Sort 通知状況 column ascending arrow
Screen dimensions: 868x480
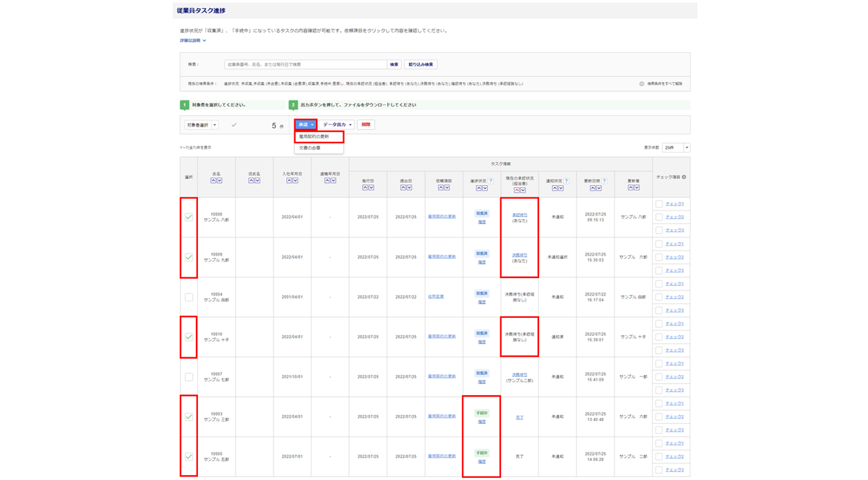click(x=555, y=188)
